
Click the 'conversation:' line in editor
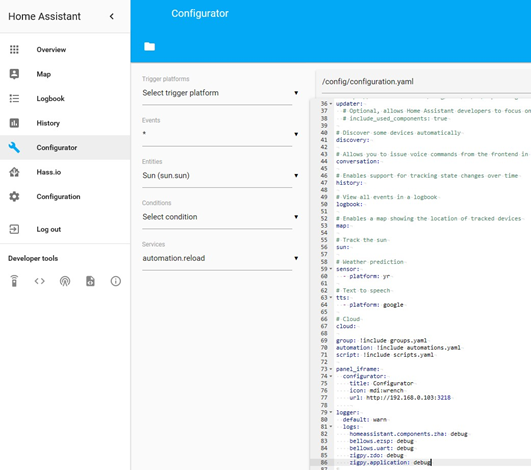(x=358, y=162)
